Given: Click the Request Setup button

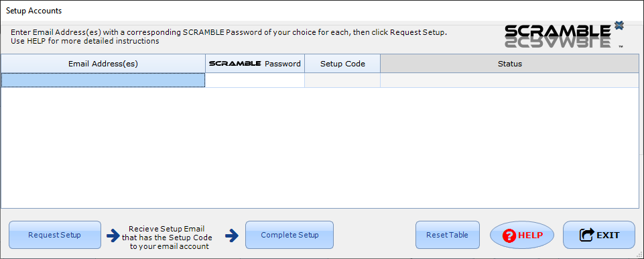Looking at the screenshot, I should click(55, 235).
